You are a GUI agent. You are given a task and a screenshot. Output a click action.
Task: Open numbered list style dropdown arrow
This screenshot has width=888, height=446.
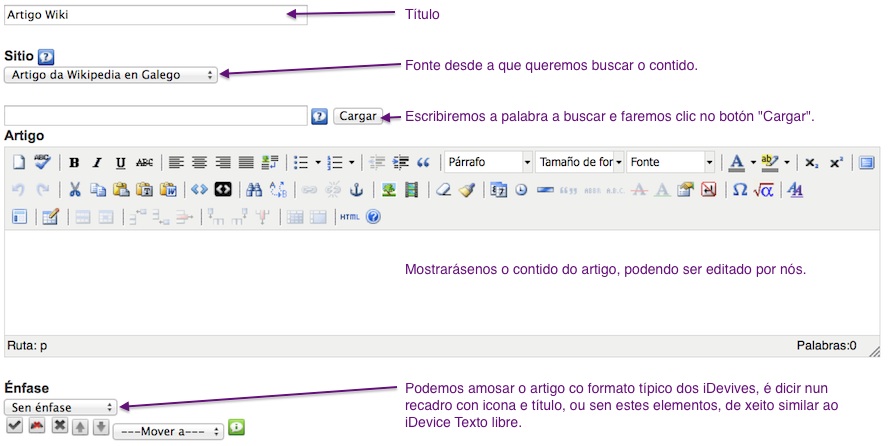click(x=352, y=163)
